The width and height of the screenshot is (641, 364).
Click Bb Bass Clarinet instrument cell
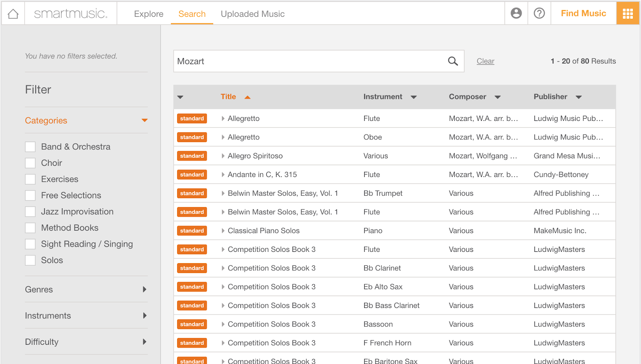coord(391,306)
